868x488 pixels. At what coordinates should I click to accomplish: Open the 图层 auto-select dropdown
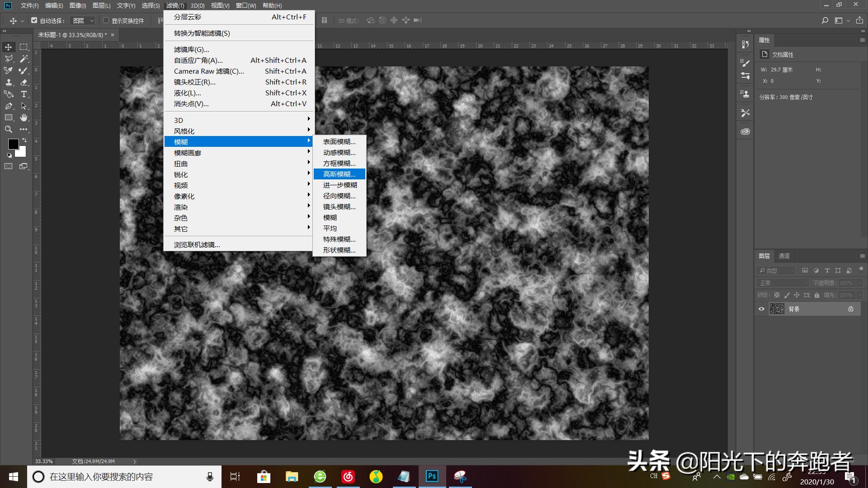83,21
